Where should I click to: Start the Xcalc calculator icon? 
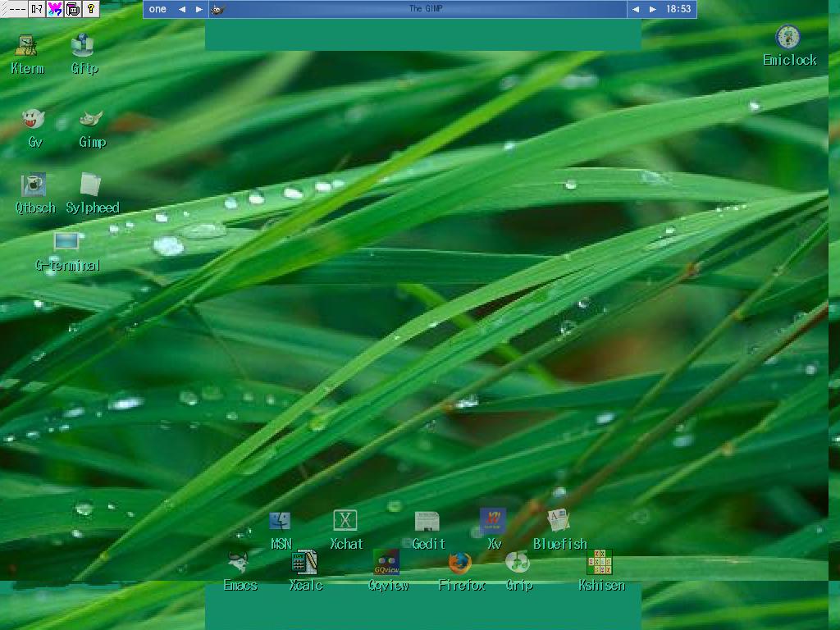304,563
